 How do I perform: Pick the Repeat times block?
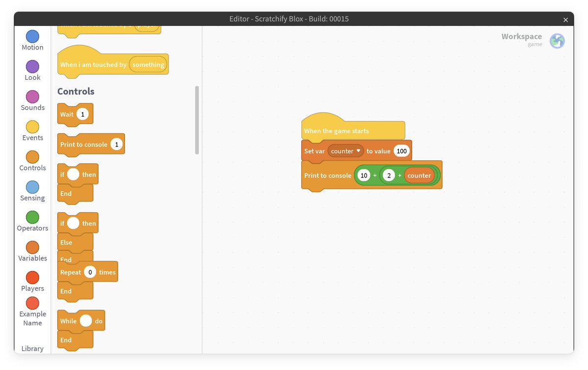pyautogui.click(x=87, y=280)
